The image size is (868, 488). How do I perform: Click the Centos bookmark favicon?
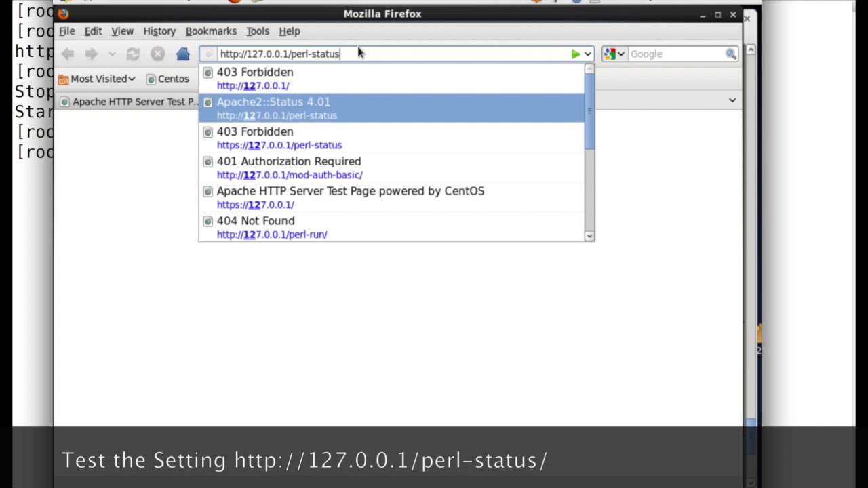151,79
